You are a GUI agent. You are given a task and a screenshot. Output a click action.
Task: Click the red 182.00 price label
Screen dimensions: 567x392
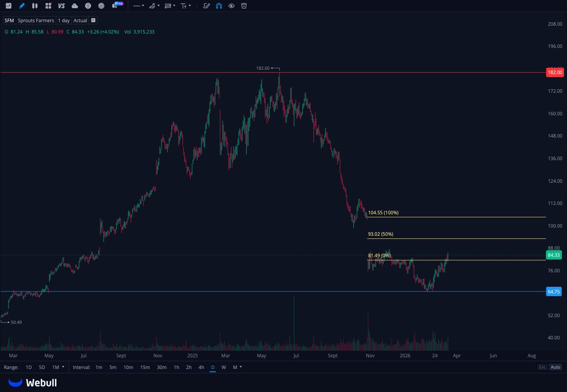(554, 72)
